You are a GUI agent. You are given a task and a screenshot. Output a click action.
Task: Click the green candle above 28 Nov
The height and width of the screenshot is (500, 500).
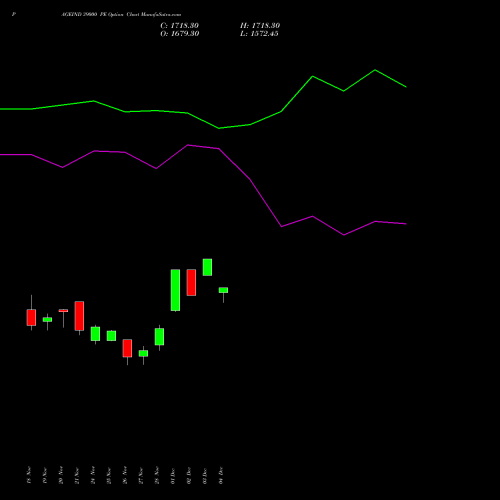tap(159, 337)
